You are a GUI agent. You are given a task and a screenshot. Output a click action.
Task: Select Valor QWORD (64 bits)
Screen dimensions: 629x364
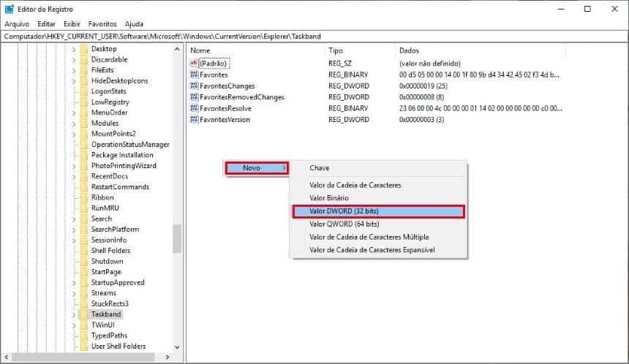(379, 224)
